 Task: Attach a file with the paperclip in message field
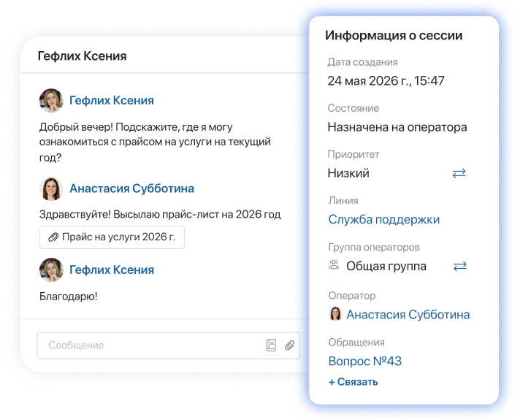289,345
